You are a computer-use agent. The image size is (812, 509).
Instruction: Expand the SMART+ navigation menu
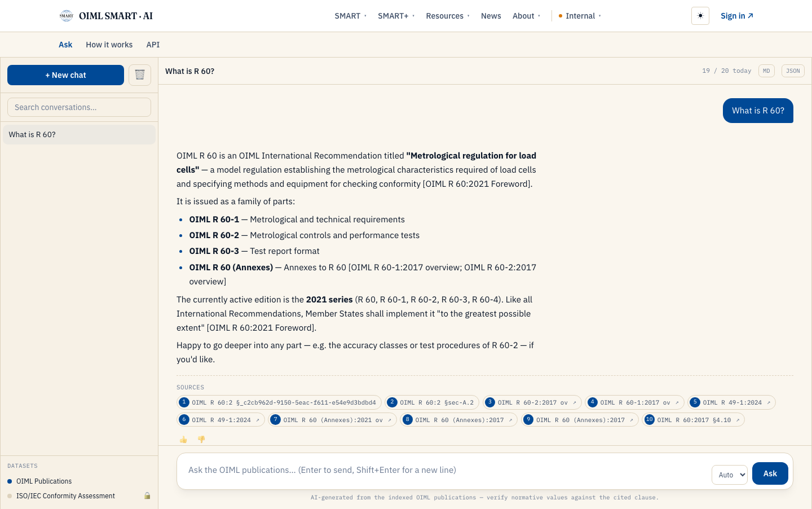(x=396, y=16)
